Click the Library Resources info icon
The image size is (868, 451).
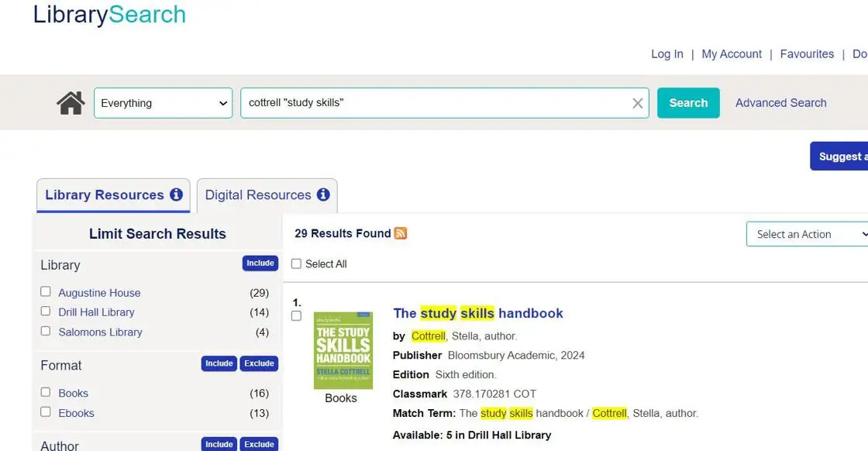177,195
